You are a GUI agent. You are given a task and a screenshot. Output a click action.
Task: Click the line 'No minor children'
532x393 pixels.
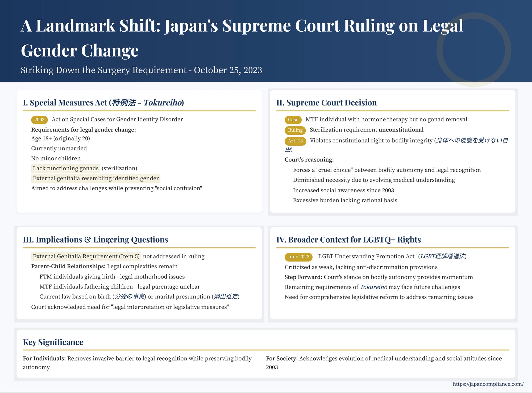56,158
